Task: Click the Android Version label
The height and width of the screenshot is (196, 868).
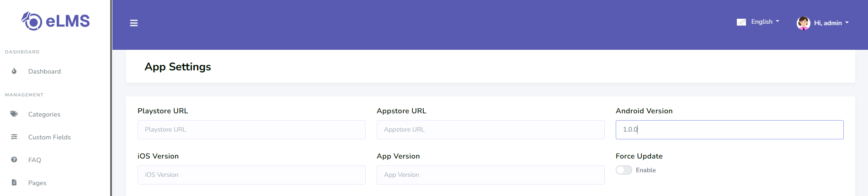Action: click(644, 111)
